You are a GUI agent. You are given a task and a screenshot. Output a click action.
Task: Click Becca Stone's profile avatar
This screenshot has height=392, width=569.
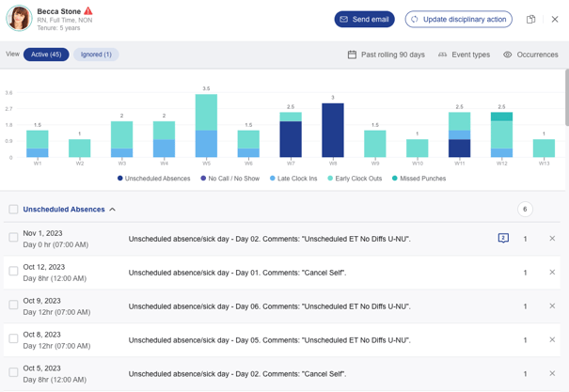pyautogui.click(x=19, y=19)
